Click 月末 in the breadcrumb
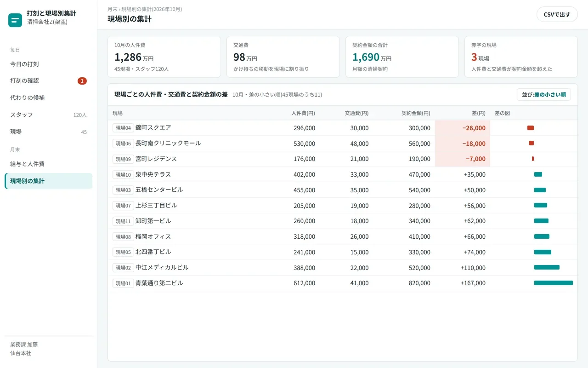This screenshot has width=588, height=368. tap(113, 9)
